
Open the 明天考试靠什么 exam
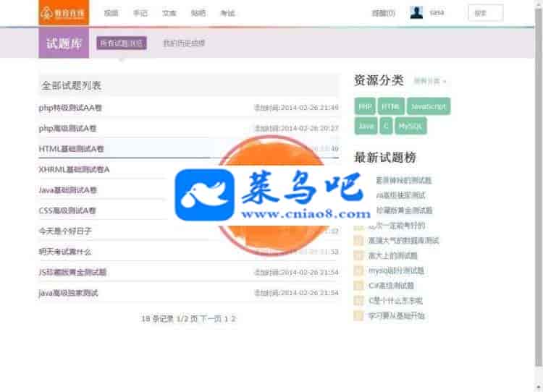click(65, 252)
